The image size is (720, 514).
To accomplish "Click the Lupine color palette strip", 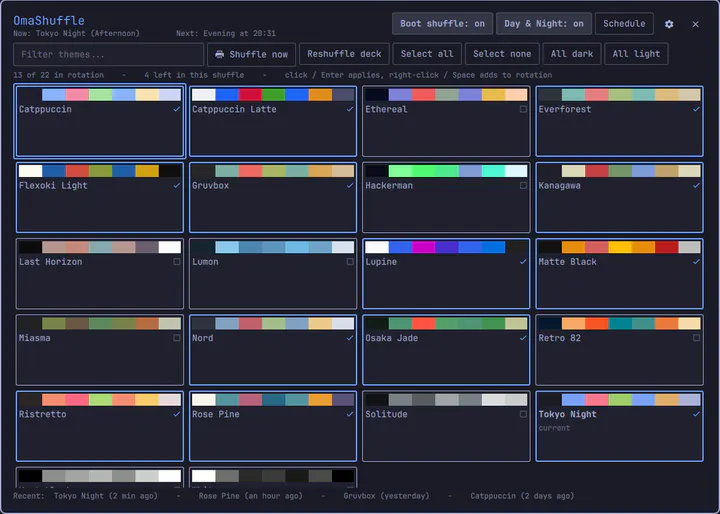I will 446,247.
